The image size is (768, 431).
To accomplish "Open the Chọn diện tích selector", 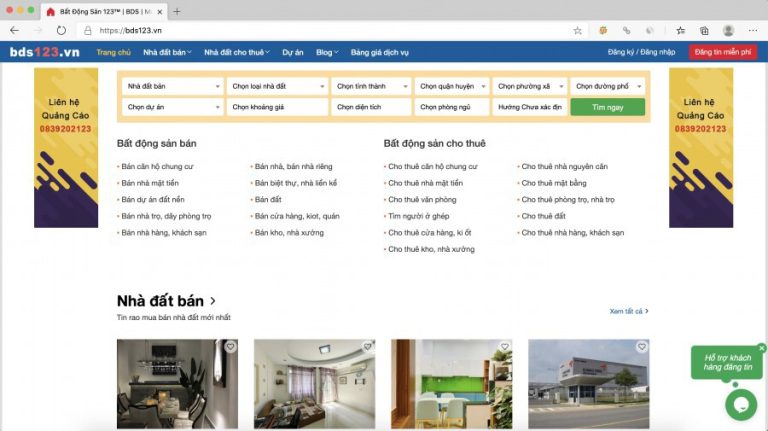I will (x=371, y=107).
